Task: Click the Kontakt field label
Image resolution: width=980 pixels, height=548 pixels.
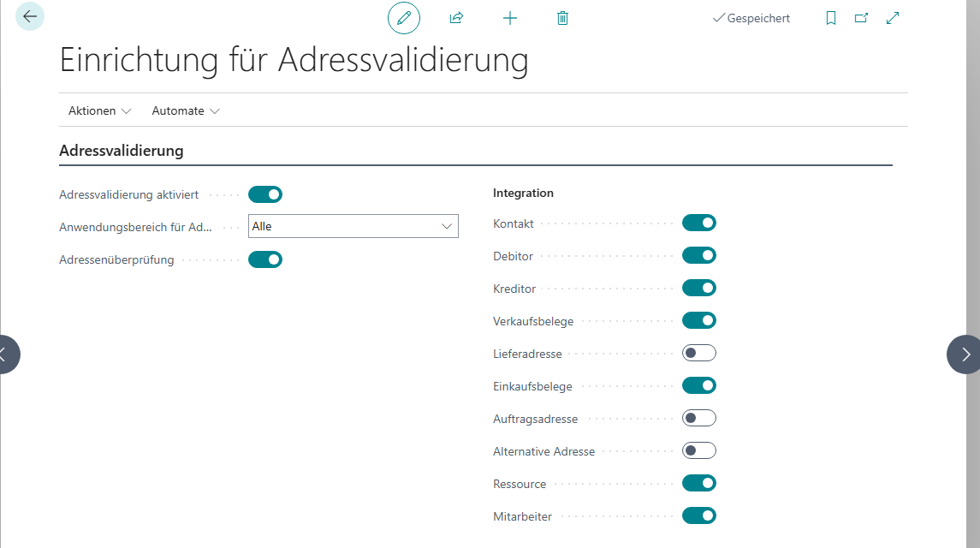Action: point(514,224)
